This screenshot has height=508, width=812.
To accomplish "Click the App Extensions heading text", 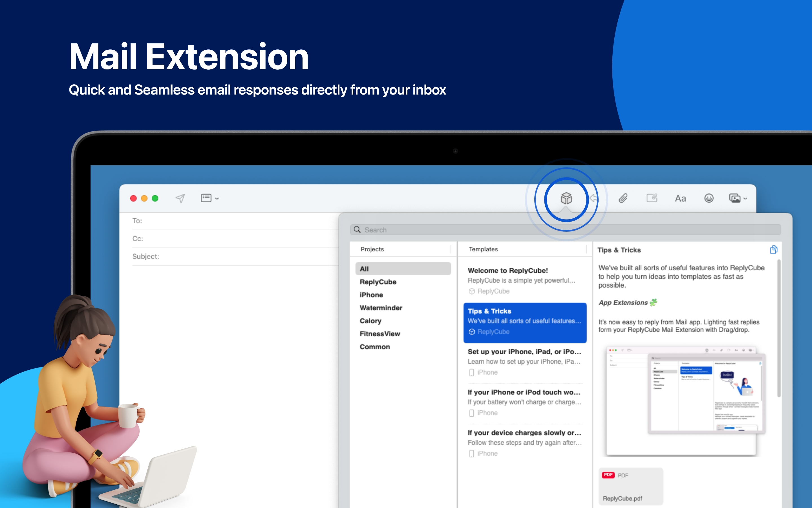I will (x=623, y=303).
